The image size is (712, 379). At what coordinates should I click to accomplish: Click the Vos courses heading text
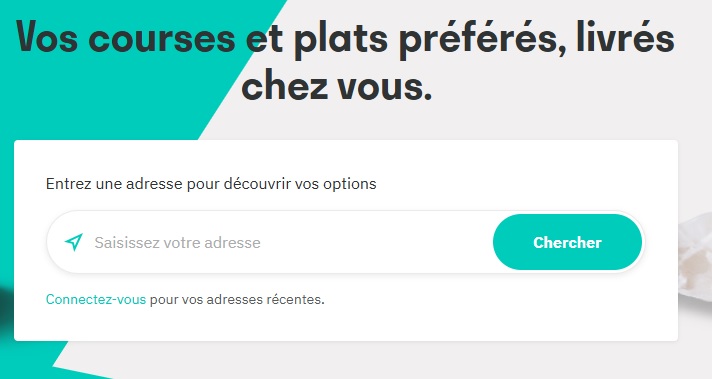point(126,38)
